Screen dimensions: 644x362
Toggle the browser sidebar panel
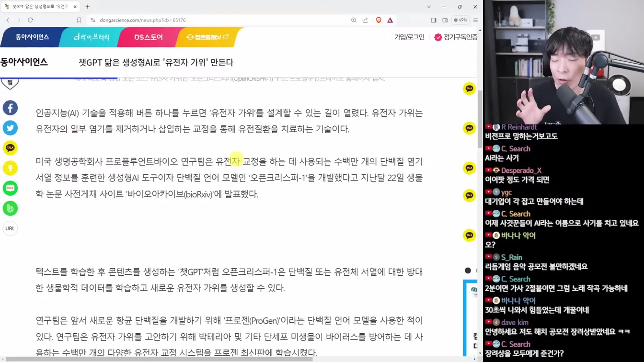point(434,20)
